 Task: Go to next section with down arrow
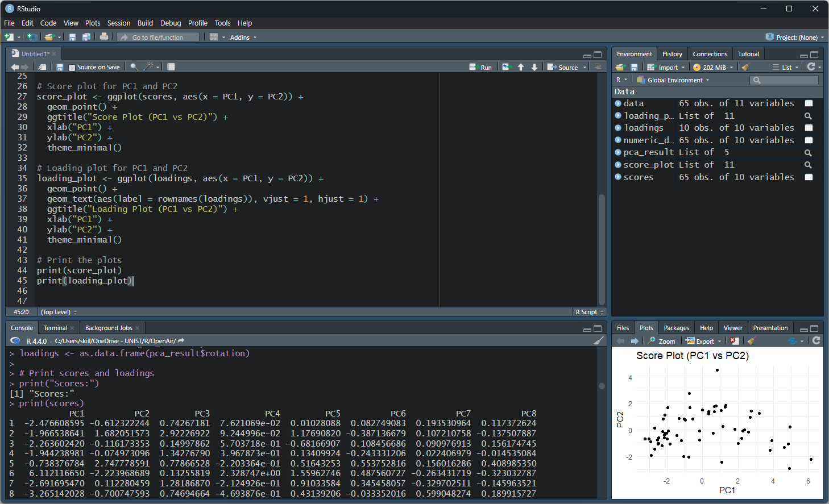pyautogui.click(x=534, y=67)
